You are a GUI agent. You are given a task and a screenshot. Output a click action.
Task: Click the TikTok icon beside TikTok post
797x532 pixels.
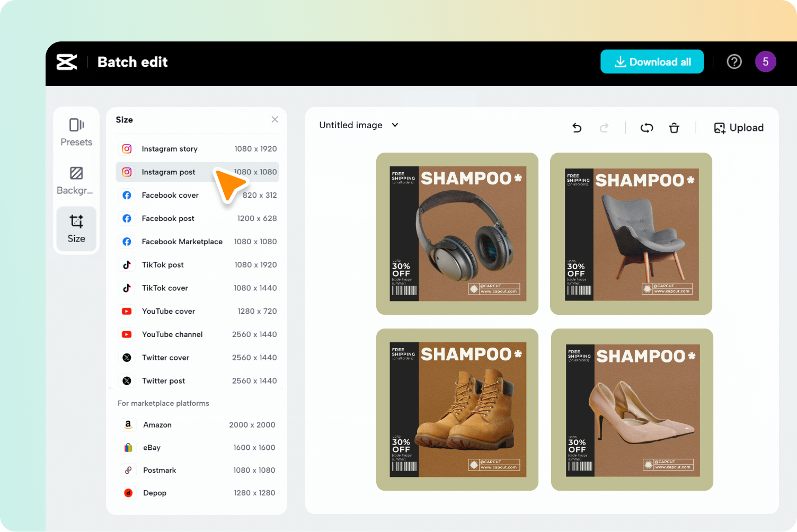(127, 265)
